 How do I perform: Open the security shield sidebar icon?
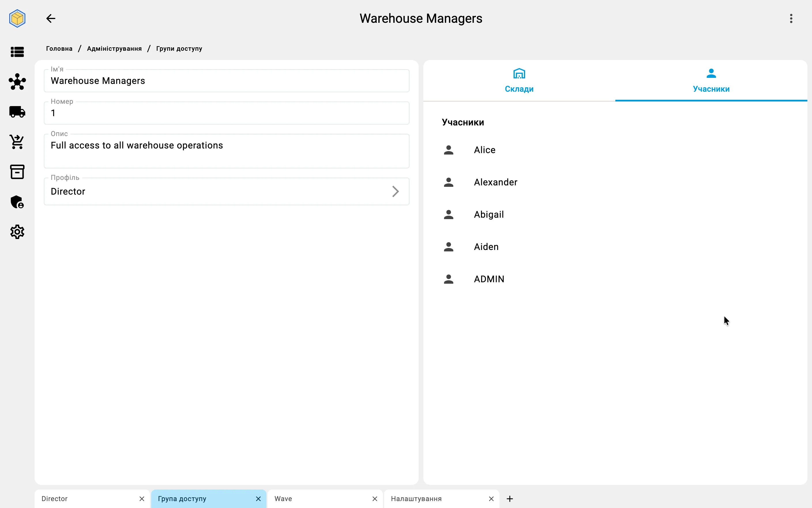[x=17, y=202]
